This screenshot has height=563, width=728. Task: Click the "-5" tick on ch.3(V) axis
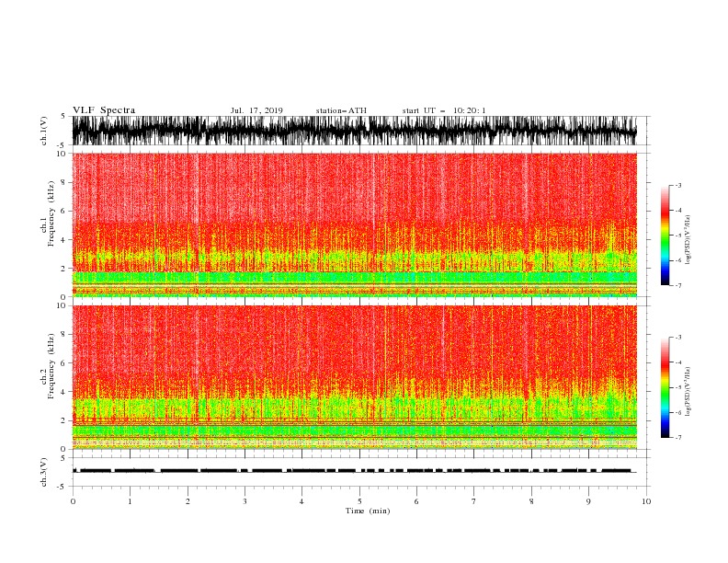point(62,487)
